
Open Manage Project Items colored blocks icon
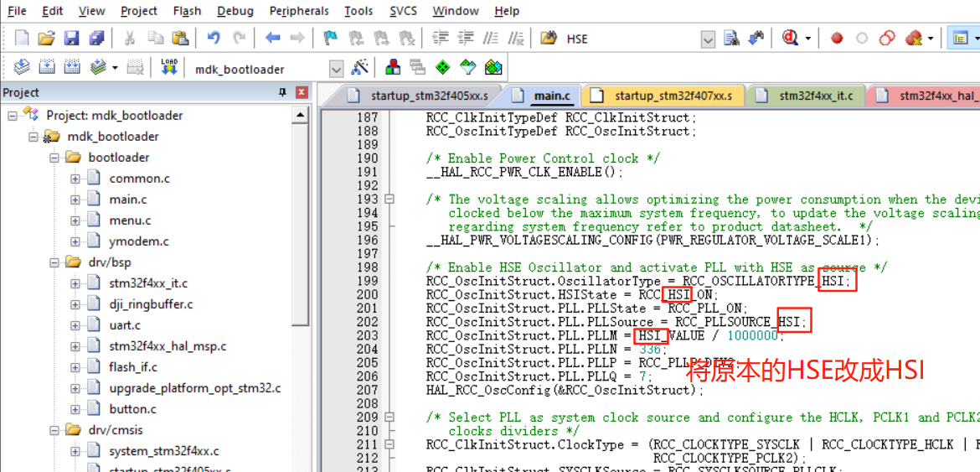coord(393,68)
